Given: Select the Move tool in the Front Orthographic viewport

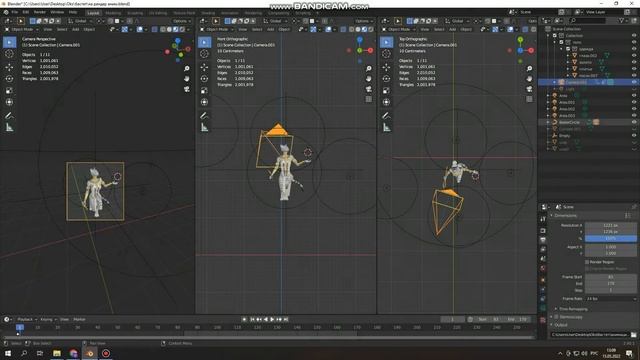Looking at the screenshot, I should 204,67.
